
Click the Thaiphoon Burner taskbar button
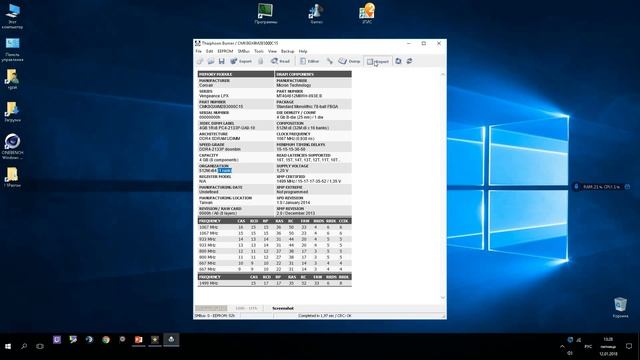coord(171,339)
